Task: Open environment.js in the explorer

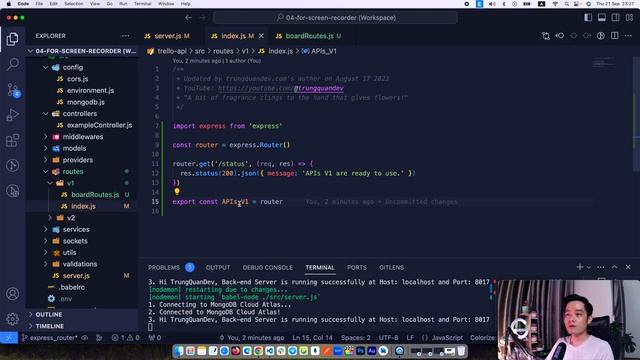Action: click(90, 90)
